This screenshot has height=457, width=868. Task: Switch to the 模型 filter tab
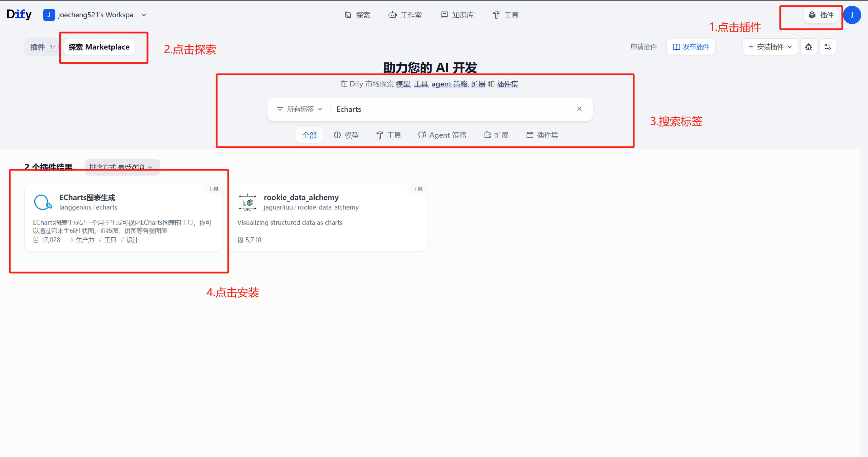(x=346, y=135)
